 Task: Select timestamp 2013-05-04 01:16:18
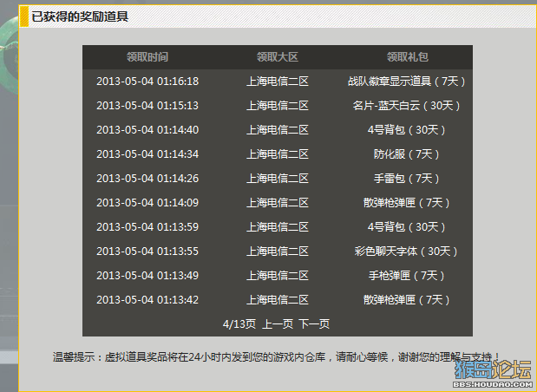point(147,82)
